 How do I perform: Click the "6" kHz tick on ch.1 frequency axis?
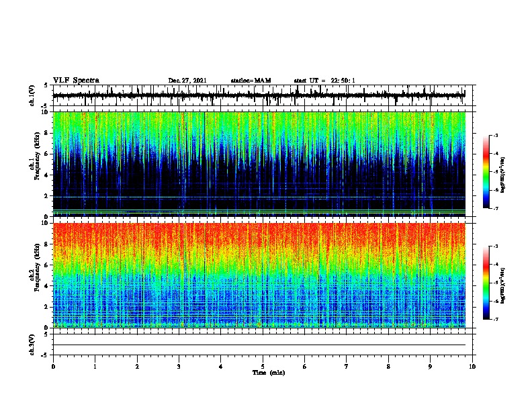coord(47,154)
